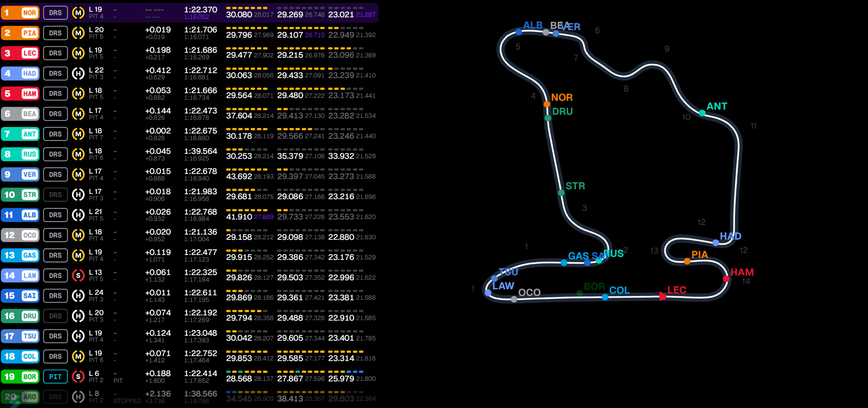
Task: Click the PIT status badge for Bortoleto
Action: pos(55,376)
